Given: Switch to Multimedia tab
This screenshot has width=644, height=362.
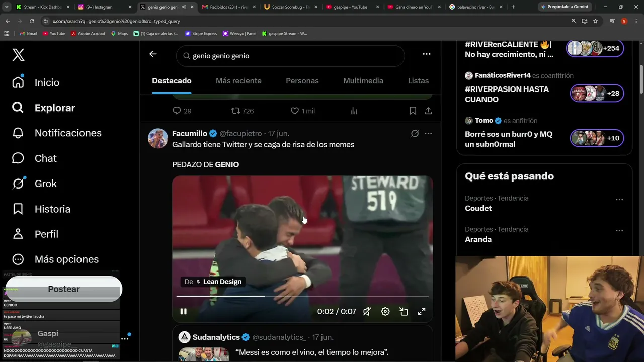Looking at the screenshot, I should [363, 81].
